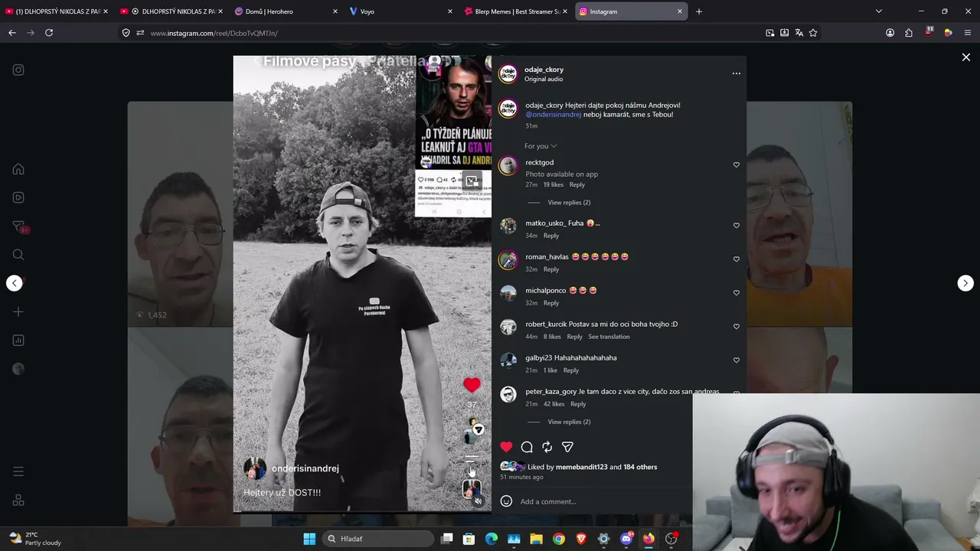The height and width of the screenshot is (551, 980).
Task: Open odaje_ckory profile from the header
Action: pos(544,70)
